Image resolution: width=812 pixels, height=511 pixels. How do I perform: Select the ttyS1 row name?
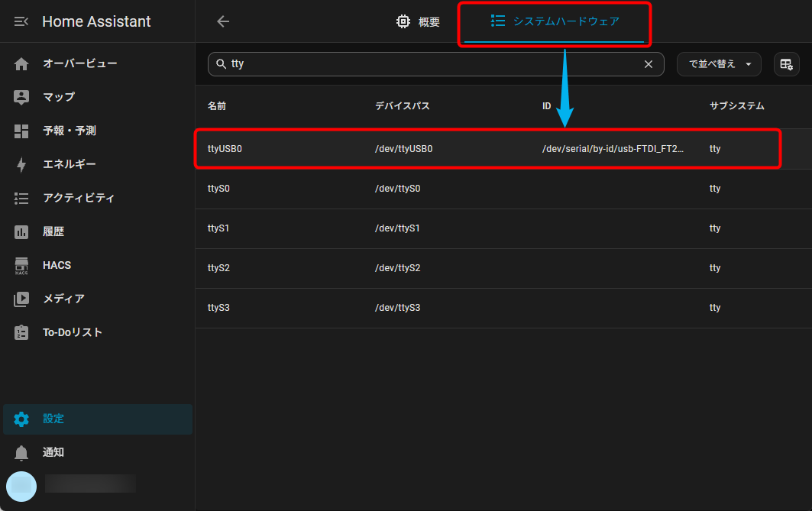[x=218, y=228]
